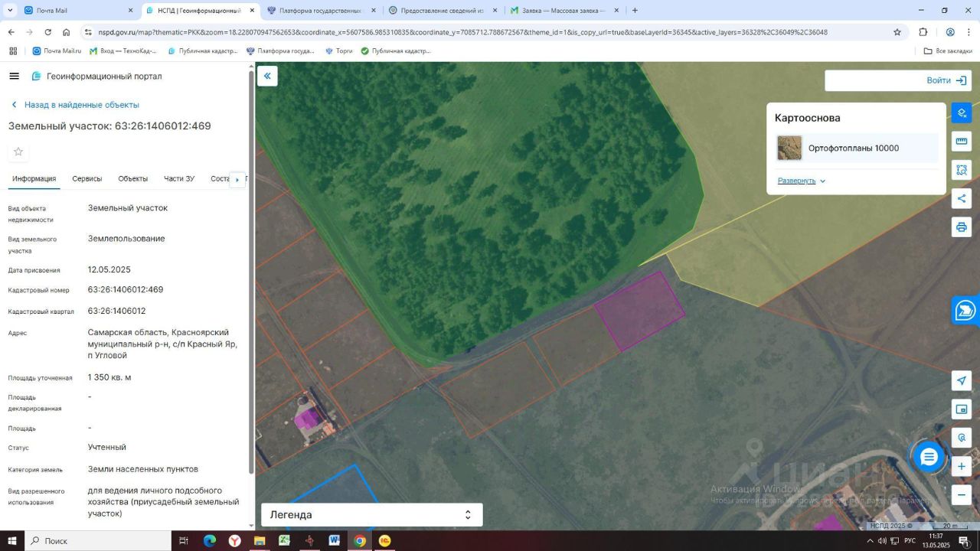The width and height of the screenshot is (980, 551).
Task: Open the browser apps grid in bookmarks bar
Action: tap(13, 51)
